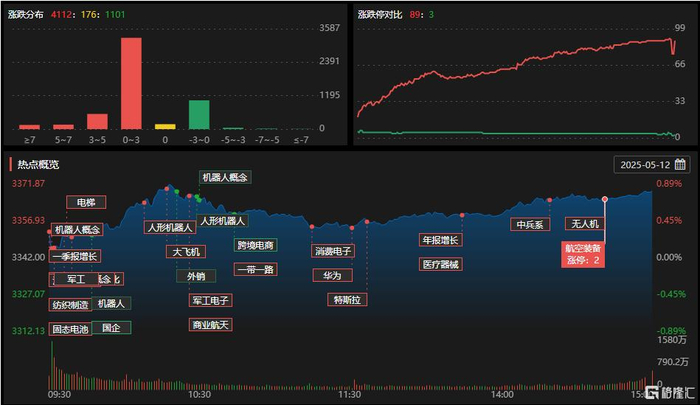The width and height of the screenshot is (700, 405).
Task: Click the red ≥7 bar
Action: click(29, 127)
